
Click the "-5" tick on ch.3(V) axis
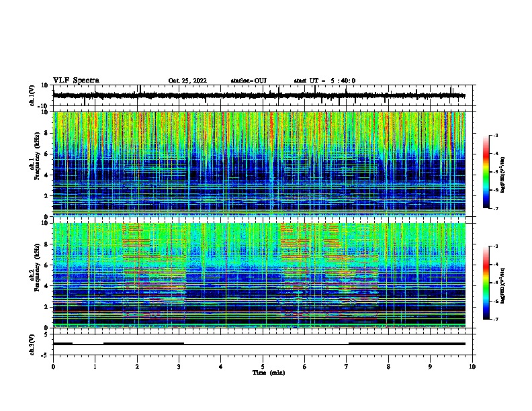click(46, 355)
